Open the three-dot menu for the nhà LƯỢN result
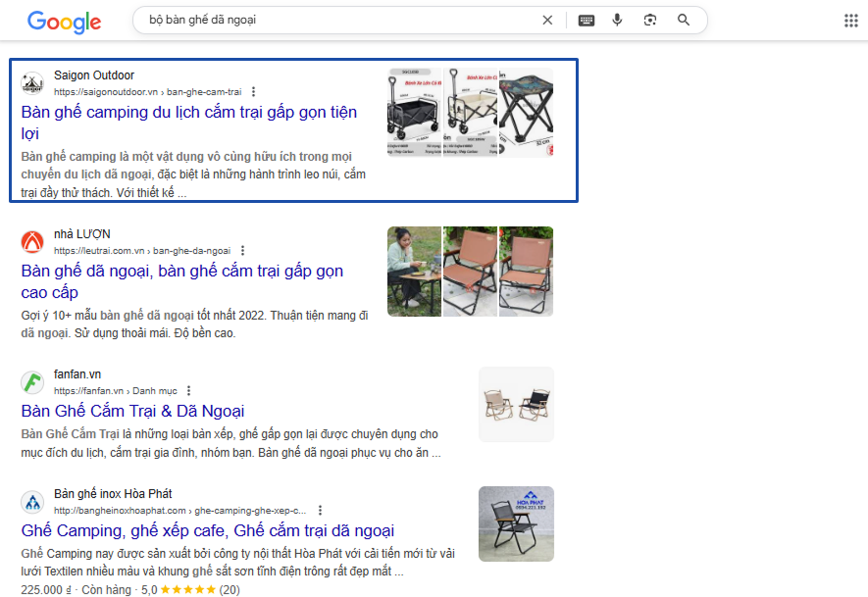Viewport: 868px width, 597px height. (x=242, y=250)
